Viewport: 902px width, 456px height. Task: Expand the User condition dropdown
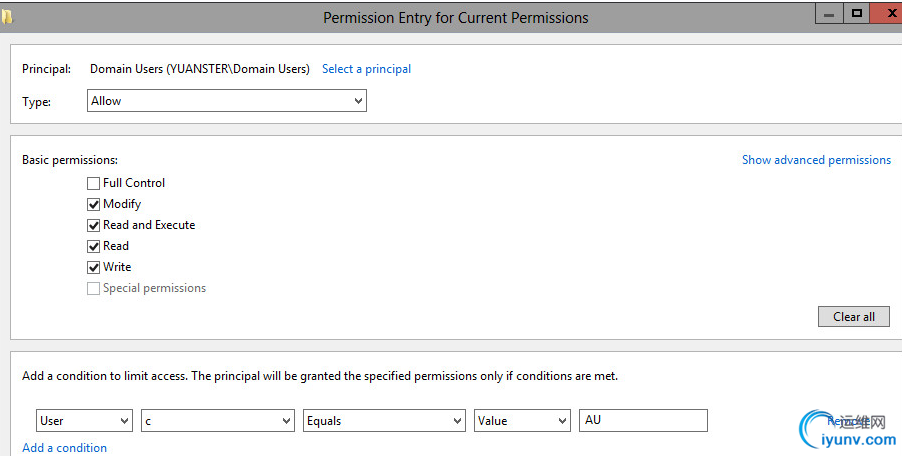85,421
